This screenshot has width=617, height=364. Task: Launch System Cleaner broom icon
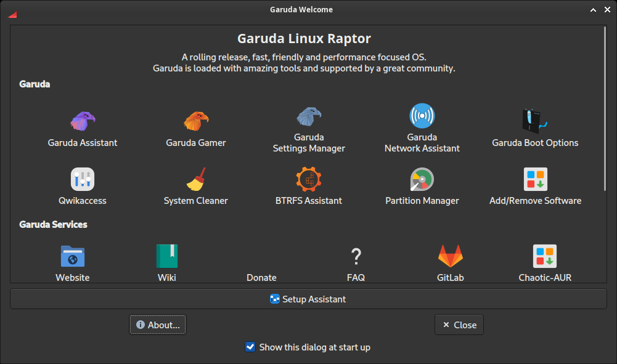pyautogui.click(x=196, y=179)
